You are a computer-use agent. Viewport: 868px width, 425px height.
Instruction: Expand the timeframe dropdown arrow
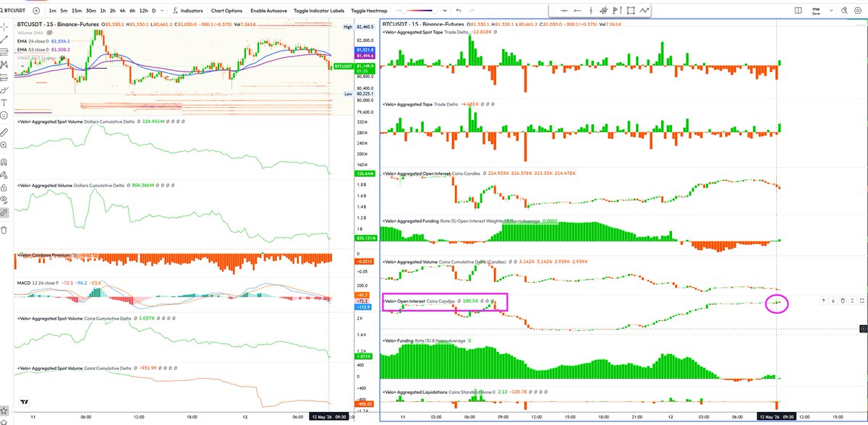coord(163,11)
